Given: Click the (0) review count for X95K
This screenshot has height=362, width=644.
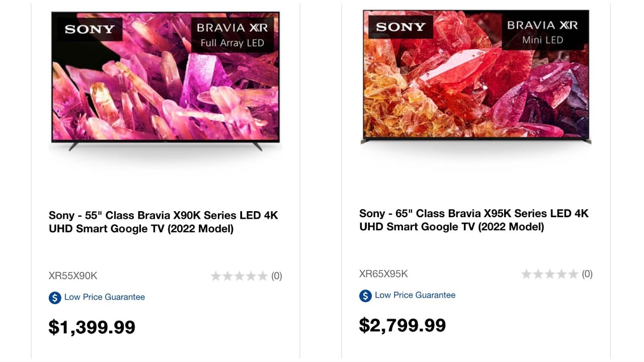Looking at the screenshot, I should point(587,274).
